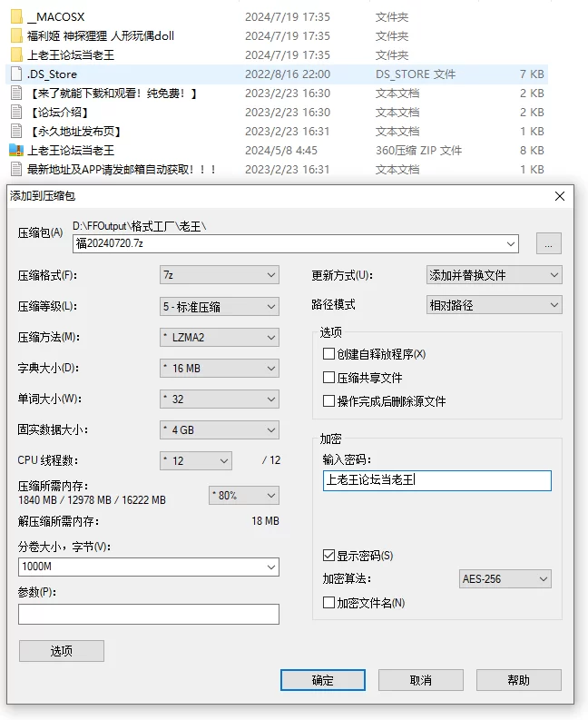Click the 输入密码 password field

click(x=437, y=481)
